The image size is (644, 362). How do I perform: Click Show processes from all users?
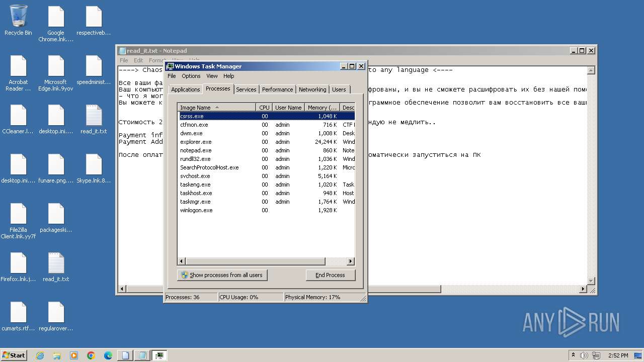[222, 275]
